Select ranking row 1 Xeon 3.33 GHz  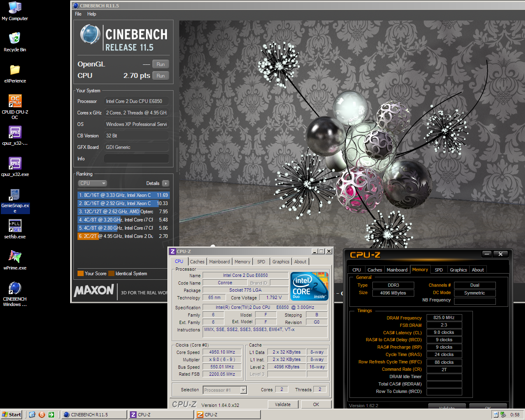[x=123, y=195]
